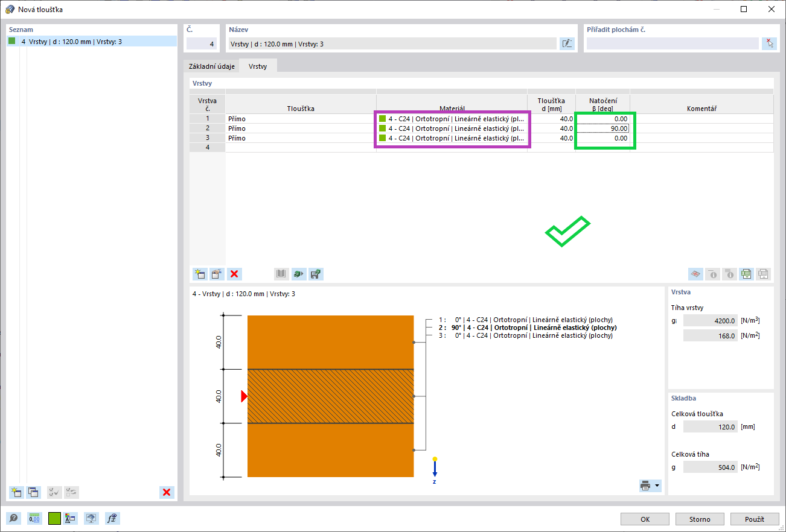This screenshot has height=532, width=786.
Task: Click the Přímo thickness cell in layer row 1
Action: point(301,119)
